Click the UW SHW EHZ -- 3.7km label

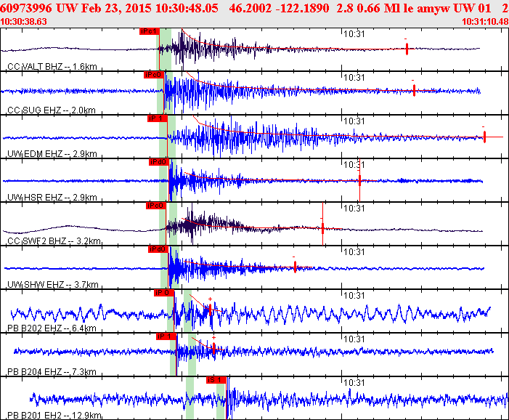(52, 285)
